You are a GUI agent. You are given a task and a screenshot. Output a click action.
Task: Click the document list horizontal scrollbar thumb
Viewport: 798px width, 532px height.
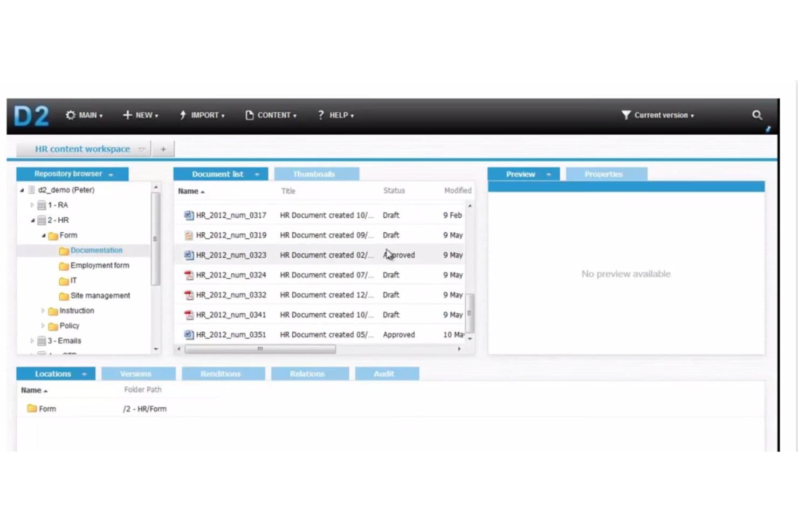(260, 349)
